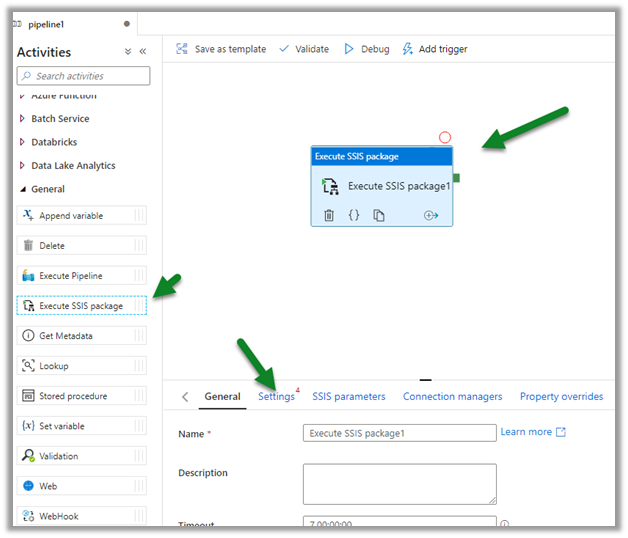Viewport: 628px width, 538px height.
Task: Expand all activity groups with double chevron down
Action: coord(127,52)
